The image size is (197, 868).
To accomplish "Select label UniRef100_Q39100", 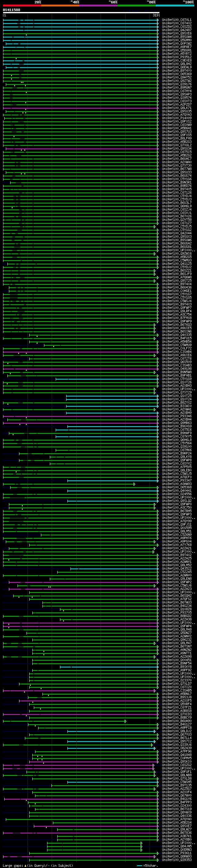I will point(177,446).
